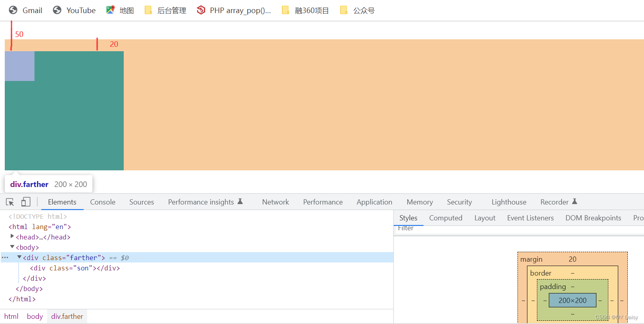Open the three-dots menu beside div.farther row
The image size is (644, 324).
(x=5, y=257)
